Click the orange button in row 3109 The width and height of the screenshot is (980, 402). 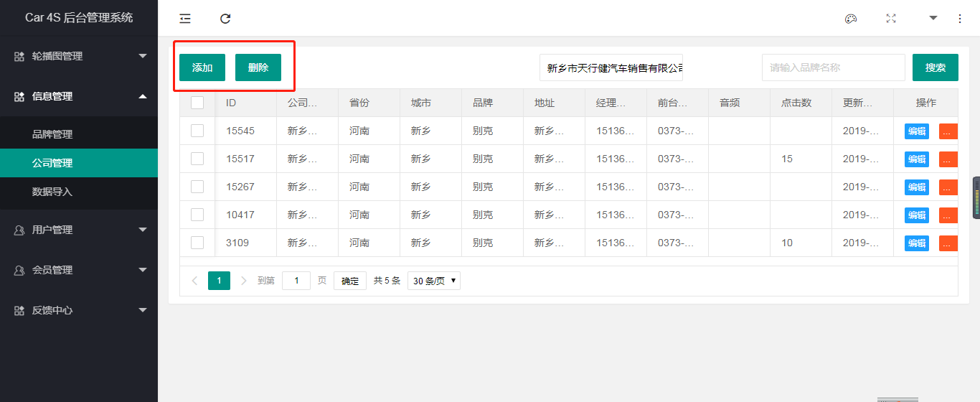tap(948, 243)
